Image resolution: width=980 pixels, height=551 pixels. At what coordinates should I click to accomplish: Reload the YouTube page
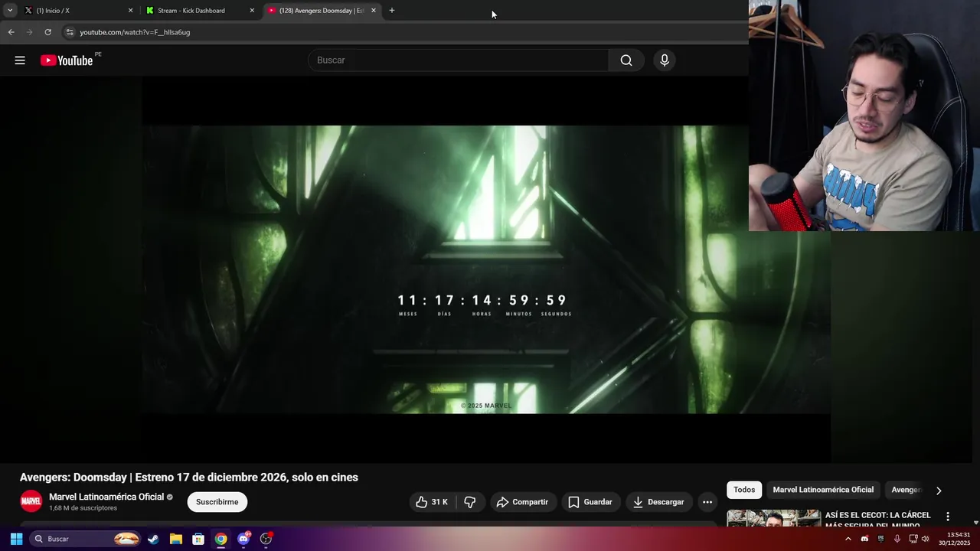[47, 32]
